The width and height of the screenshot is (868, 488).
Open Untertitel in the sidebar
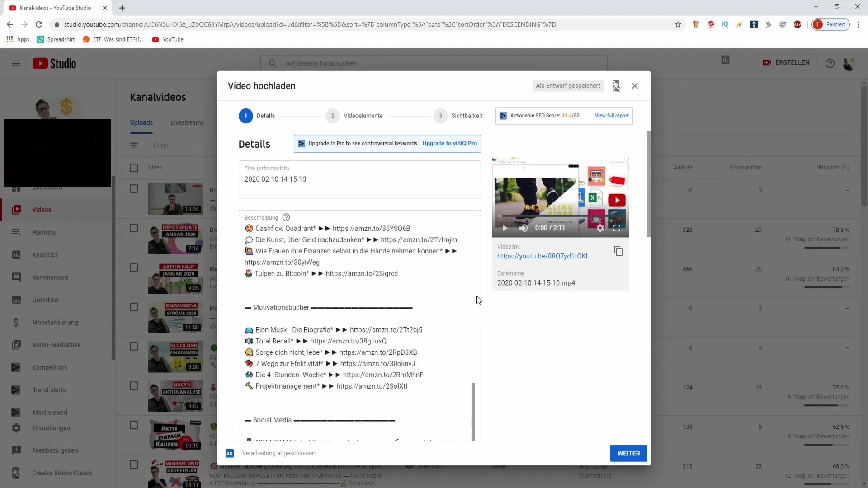click(x=46, y=300)
